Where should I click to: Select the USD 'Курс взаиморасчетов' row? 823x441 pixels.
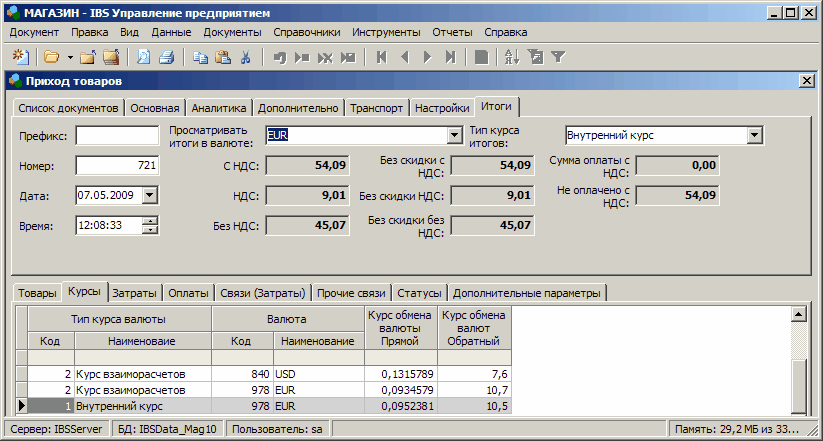130,374
